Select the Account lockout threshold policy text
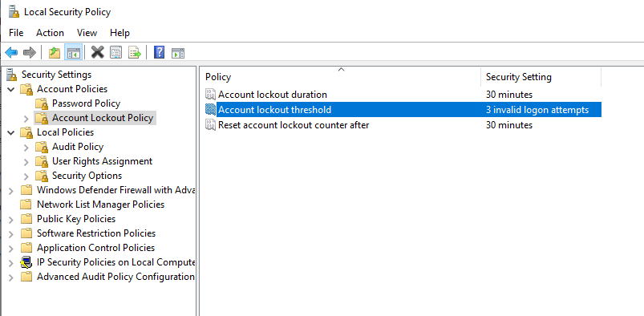Screen dimensions: 644x316 275,110
